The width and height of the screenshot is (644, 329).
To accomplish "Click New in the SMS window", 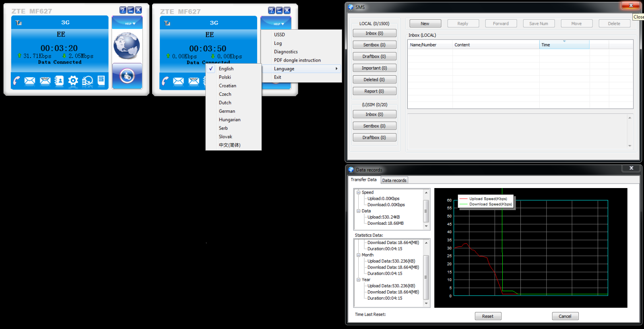I will click(x=425, y=23).
